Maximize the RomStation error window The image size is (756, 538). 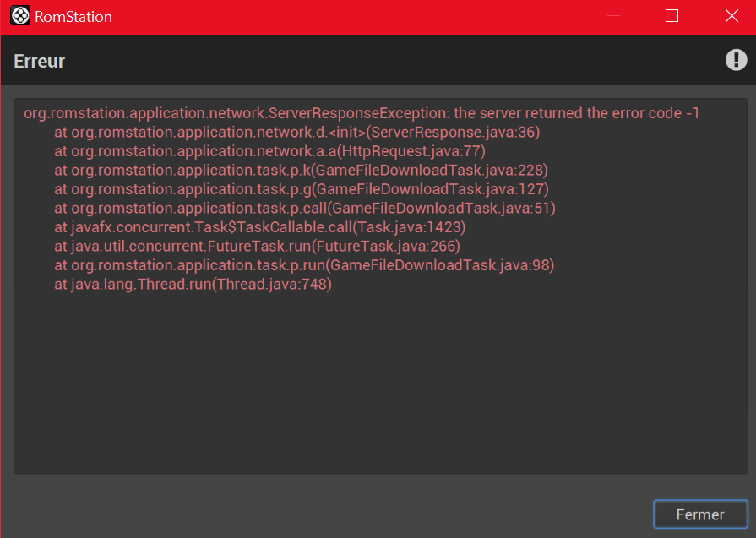(672, 16)
